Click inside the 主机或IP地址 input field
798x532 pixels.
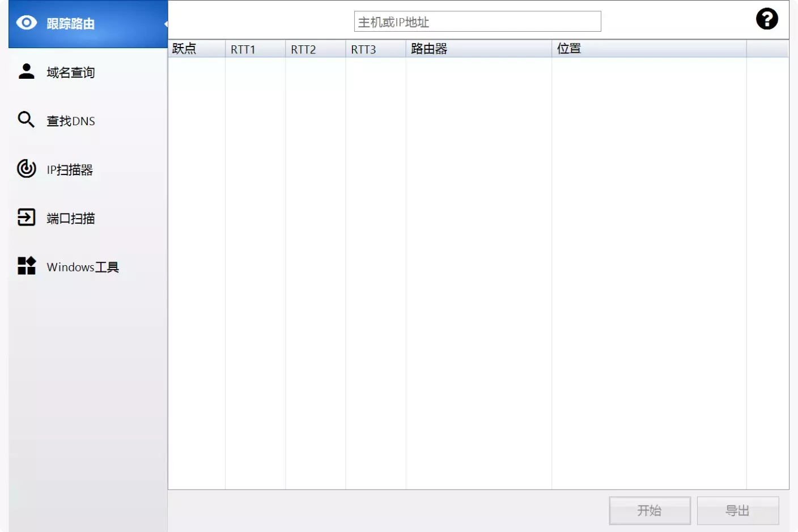[x=477, y=21]
